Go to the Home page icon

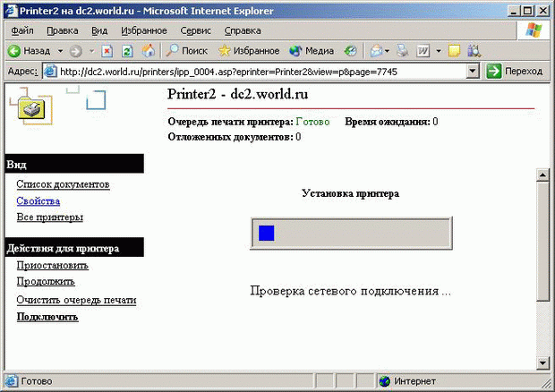click(x=149, y=51)
